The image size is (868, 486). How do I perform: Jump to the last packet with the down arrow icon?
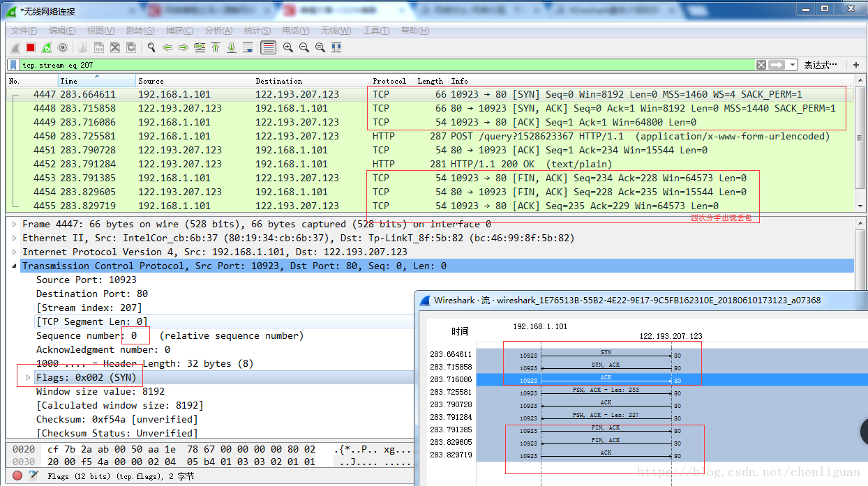[232, 47]
